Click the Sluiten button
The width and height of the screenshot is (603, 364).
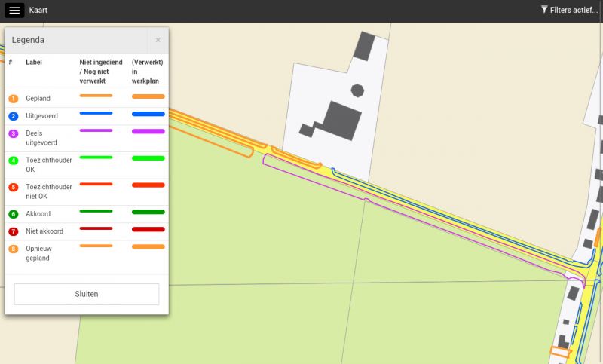click(87, 294)
